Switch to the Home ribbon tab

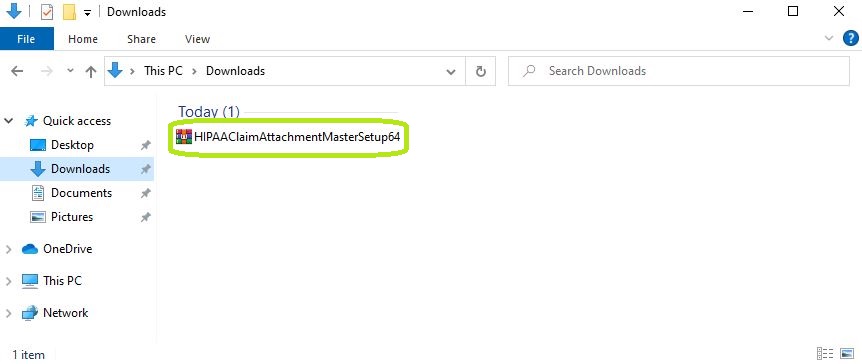click(83, 39)
